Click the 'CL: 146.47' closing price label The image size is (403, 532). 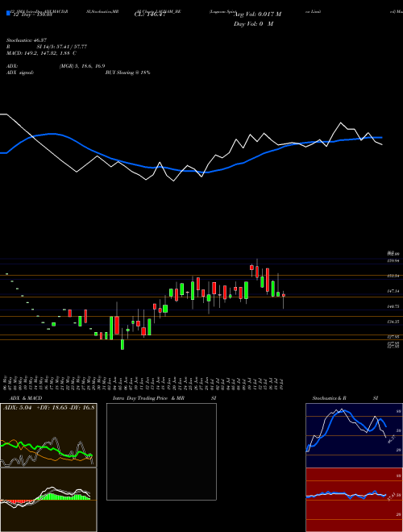click(x=149, y=15)
